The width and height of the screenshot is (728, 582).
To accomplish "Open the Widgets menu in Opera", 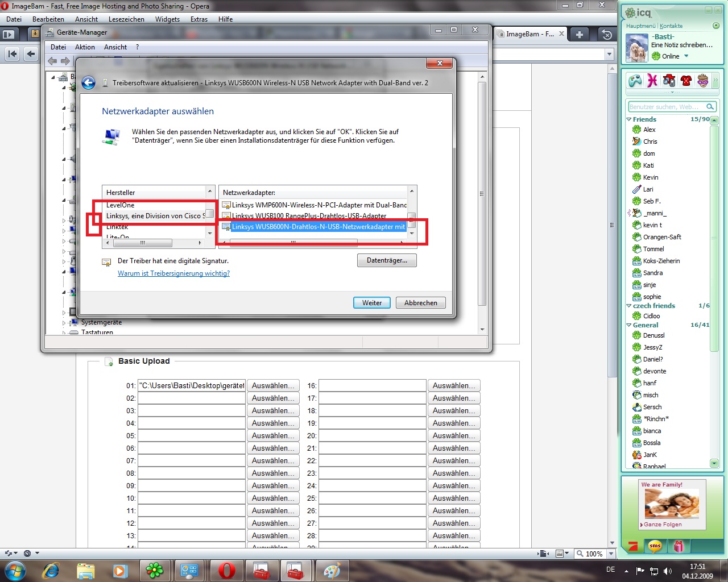I will tap(167, 19).
